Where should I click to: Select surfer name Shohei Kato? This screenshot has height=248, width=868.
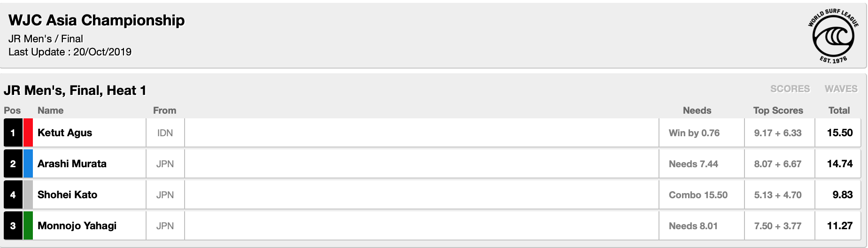(x=67, y=195)
